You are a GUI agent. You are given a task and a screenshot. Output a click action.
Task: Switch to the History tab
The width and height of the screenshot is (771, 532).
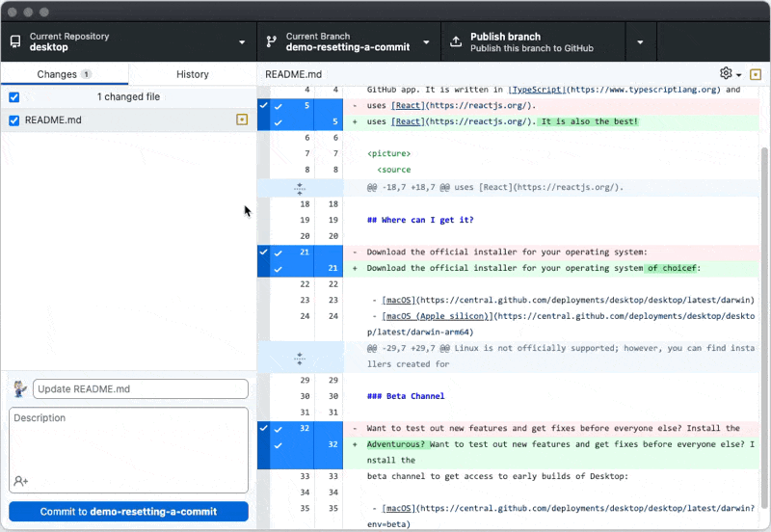tap(193, 74)
